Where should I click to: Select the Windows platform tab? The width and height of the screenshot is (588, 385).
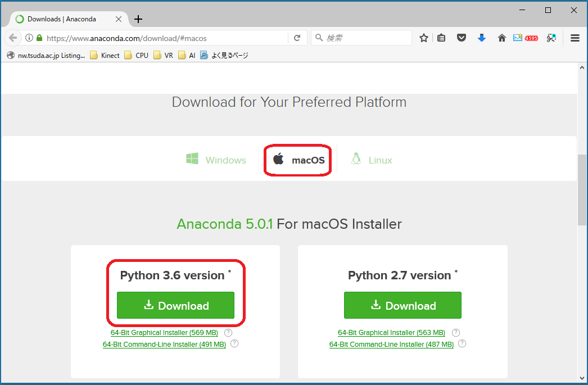click(216, 160)
